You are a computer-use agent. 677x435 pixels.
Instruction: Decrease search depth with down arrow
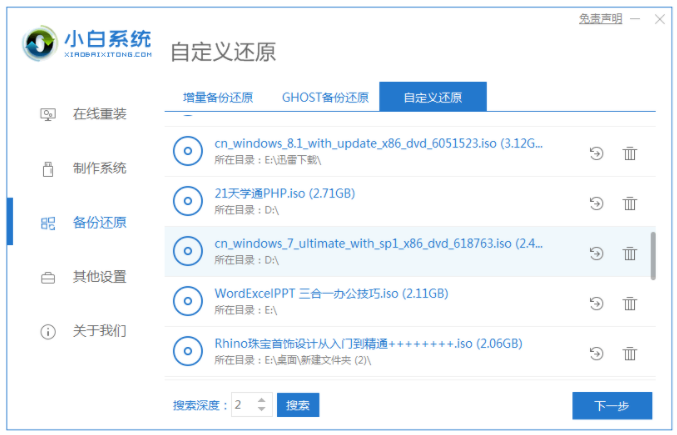262,410
